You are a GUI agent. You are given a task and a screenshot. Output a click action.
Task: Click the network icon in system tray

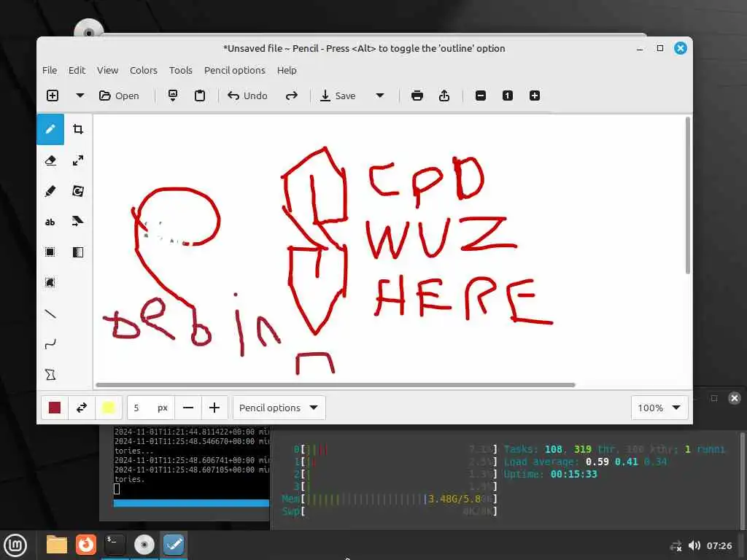(x=676, y=545)
